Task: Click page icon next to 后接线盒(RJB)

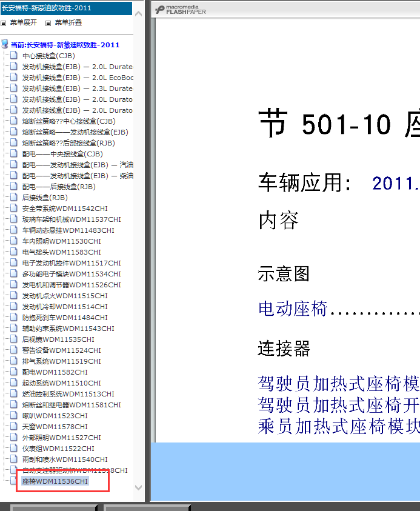Action: (14, 197)
